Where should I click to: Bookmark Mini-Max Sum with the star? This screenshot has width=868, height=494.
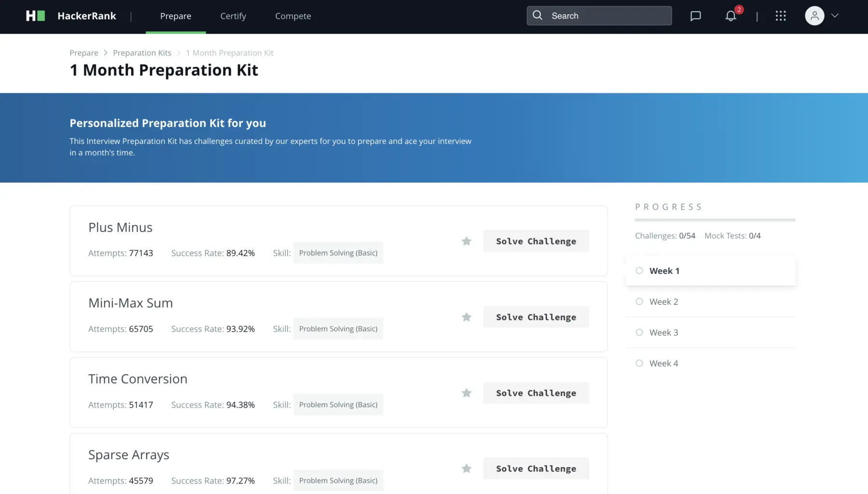(466, 317)
